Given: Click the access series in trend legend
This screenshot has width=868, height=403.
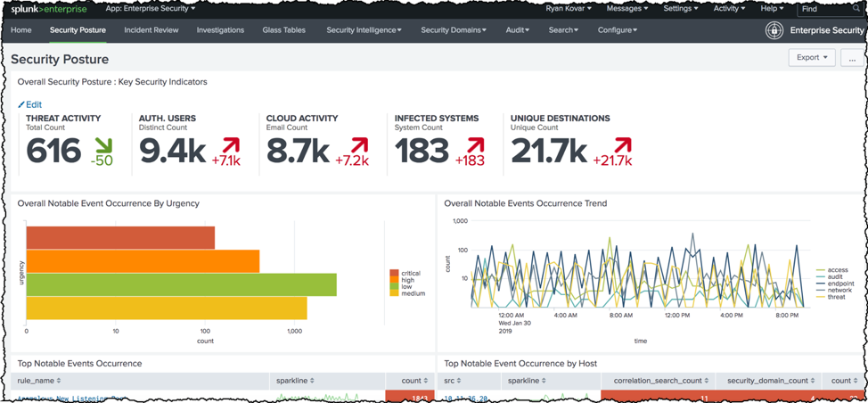Looking at the screenshot, I should pyautogui.click(x=833, y=269).
